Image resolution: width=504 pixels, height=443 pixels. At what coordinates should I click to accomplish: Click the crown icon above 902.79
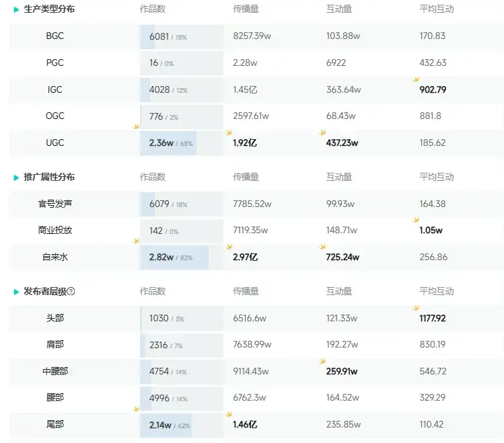[x=416, y=79]
